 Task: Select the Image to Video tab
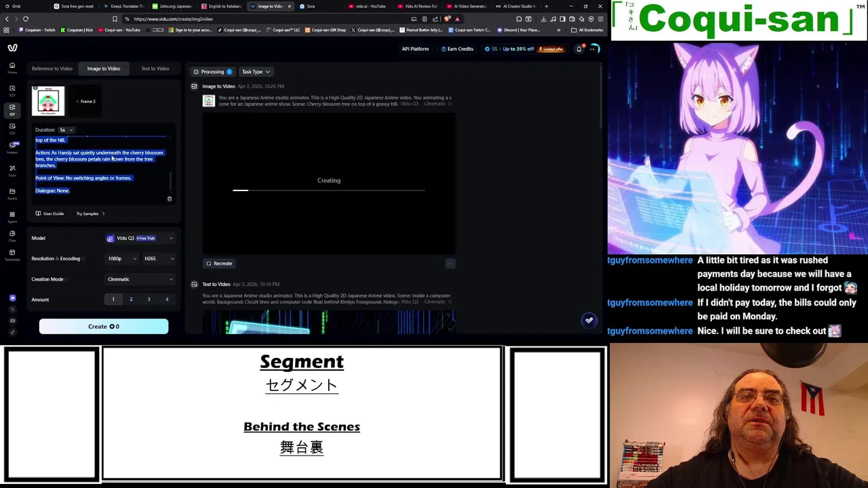(x=104, y=68)
